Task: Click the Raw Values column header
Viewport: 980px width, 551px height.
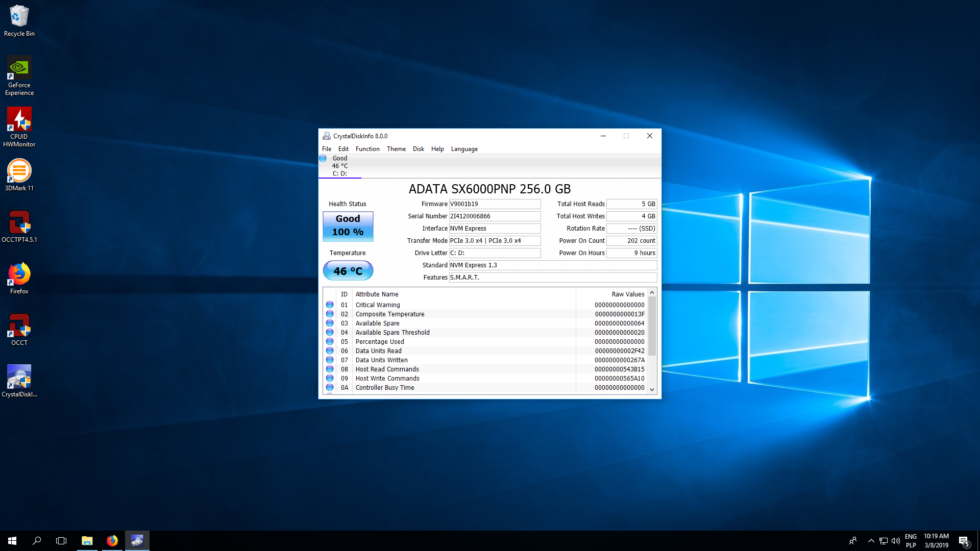Action: coord(611,294)
